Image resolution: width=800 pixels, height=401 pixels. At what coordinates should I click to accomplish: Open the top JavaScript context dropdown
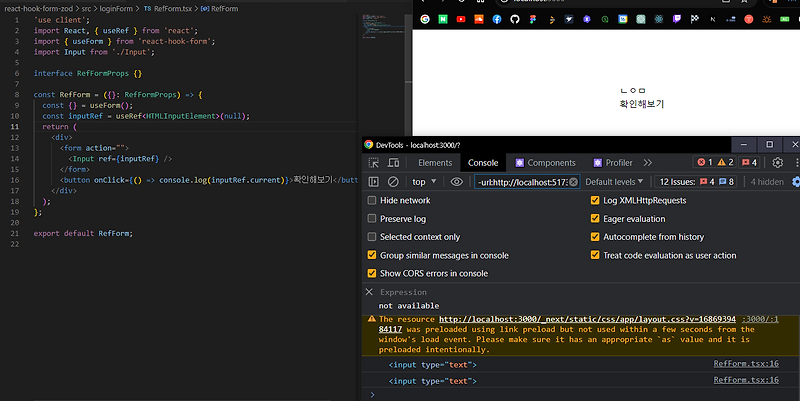click(425, 182)
